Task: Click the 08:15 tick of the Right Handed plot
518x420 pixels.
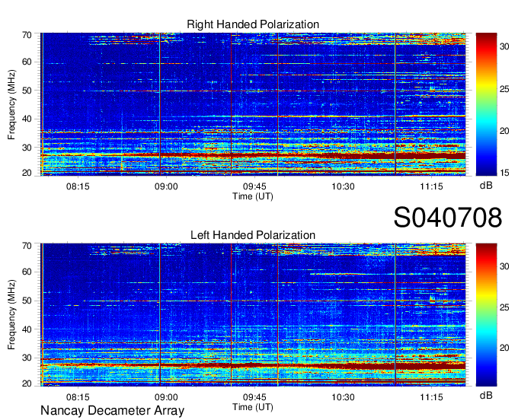Action: tap(78, 186)
